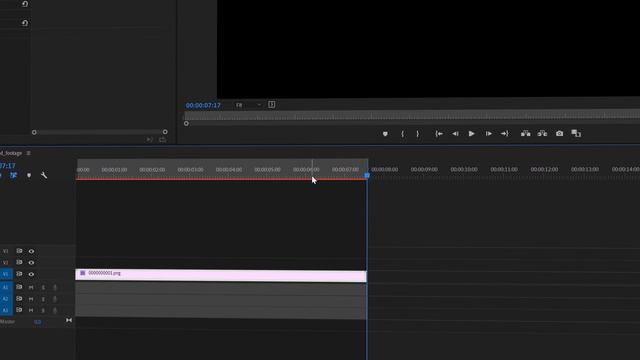Toggle A3 track targeting

6,310
